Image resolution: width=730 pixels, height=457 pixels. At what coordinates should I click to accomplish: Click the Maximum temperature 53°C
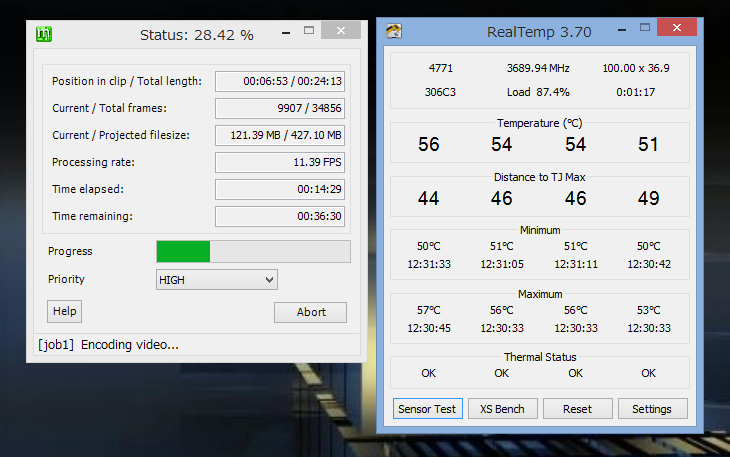pyautogui.click(x=649, y=310)
